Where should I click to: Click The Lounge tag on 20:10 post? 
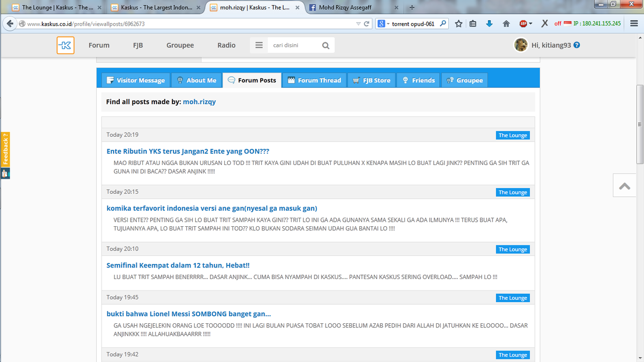[x=513, y=249]
